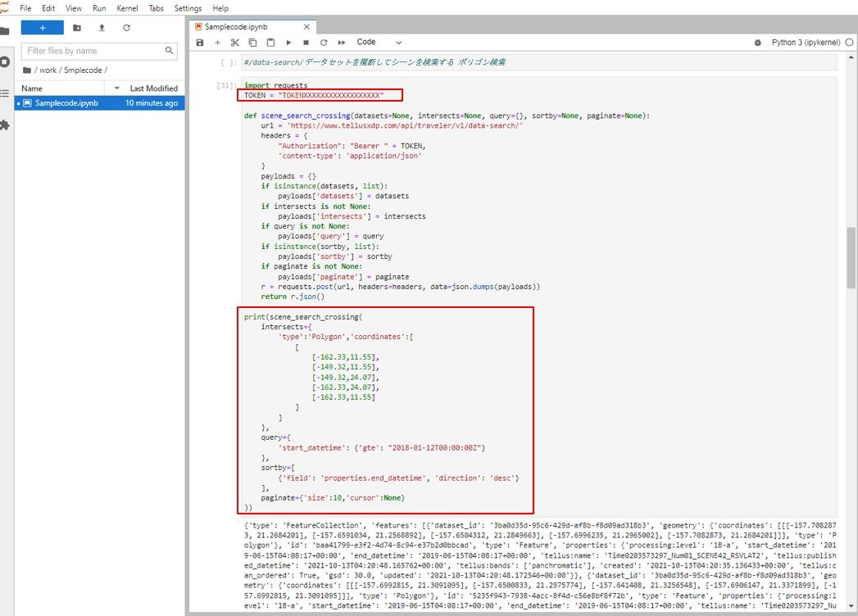858x616 pixels.
Task: Go to the work folder breadcrumb
Action: pyautogui.click(x=48, y=70)
